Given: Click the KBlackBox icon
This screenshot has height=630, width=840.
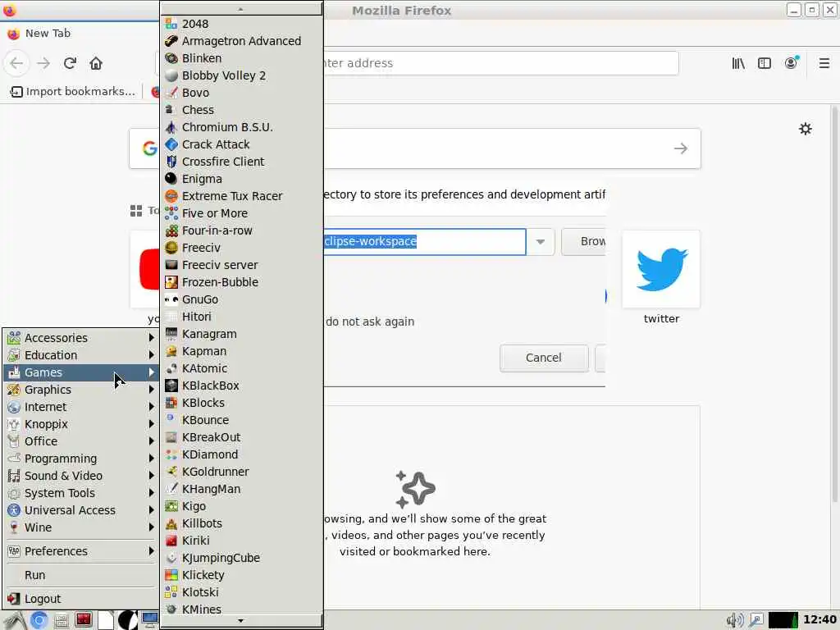Looking at the screenshot, I should point(171,386).
